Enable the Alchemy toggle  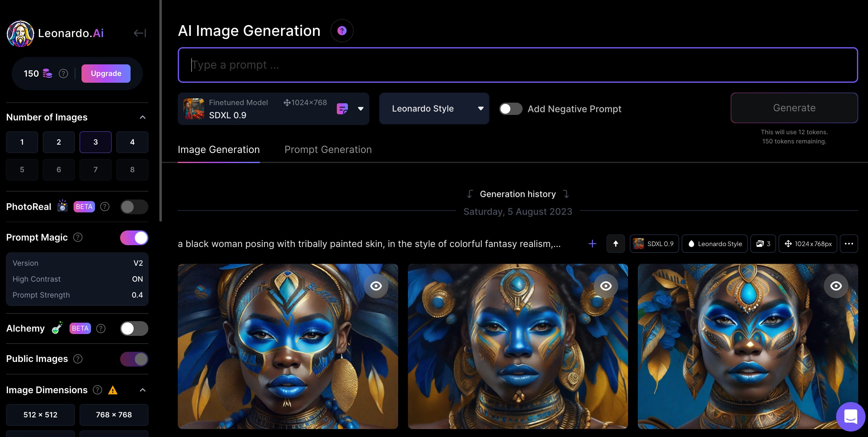coord(134,329)
